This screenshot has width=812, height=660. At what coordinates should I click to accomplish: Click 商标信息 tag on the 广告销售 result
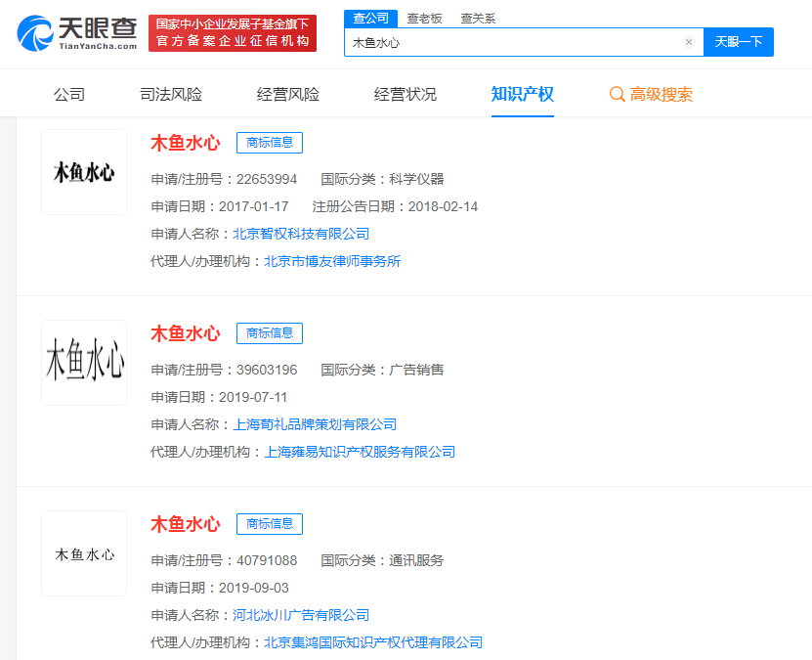click(270, 333)
